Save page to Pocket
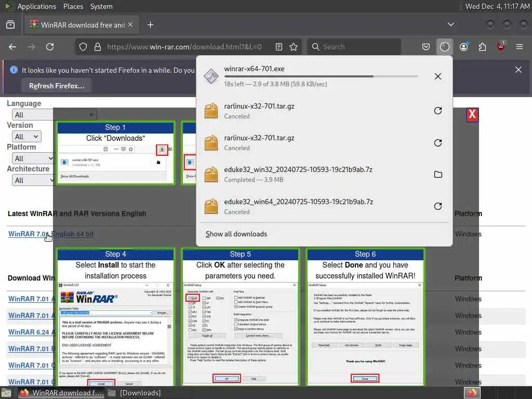This screenshot has height=399, width=532. [x=426, y=47]
